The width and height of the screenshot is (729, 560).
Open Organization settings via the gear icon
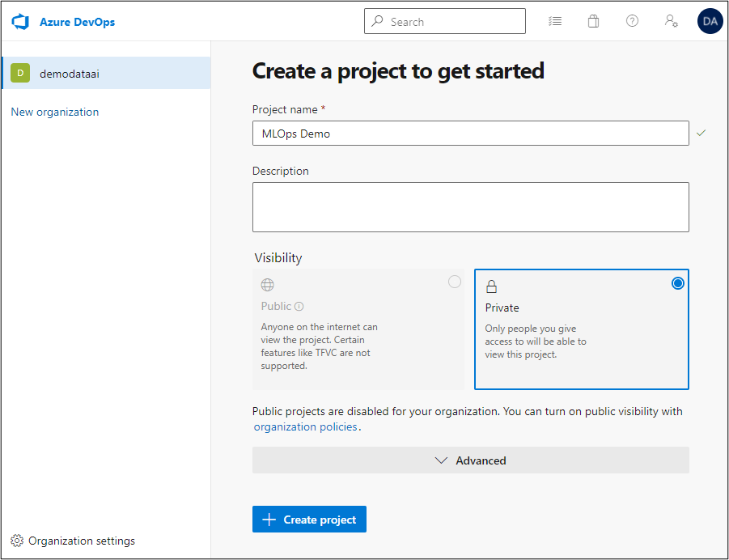click(18, 540)
